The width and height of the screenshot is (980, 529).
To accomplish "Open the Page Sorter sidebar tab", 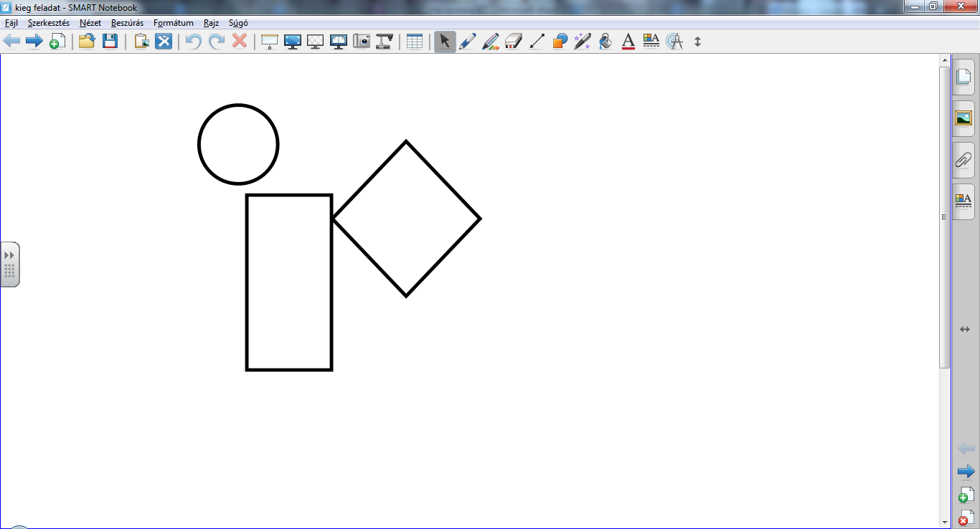I will (x=963, y=77).
